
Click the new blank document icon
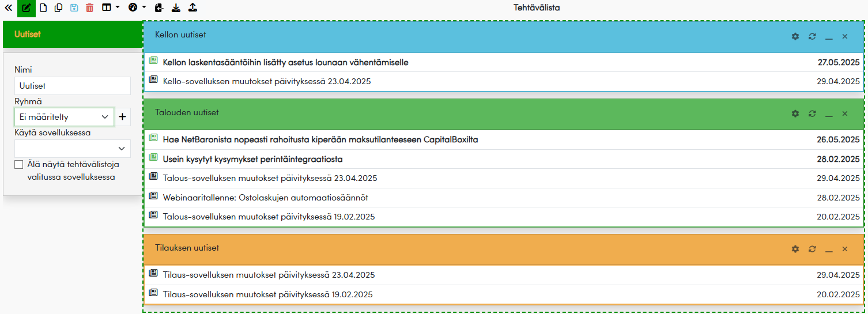click(43, 8)
